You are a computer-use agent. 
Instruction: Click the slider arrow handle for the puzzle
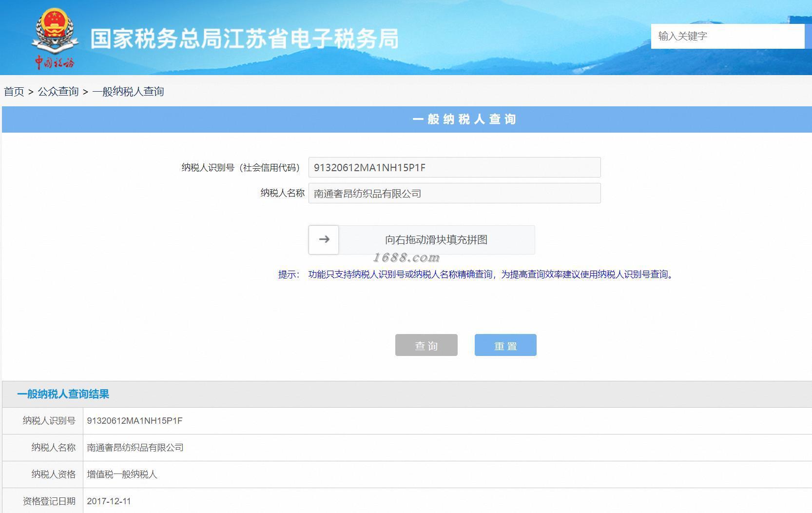click(x=324, y=239)
